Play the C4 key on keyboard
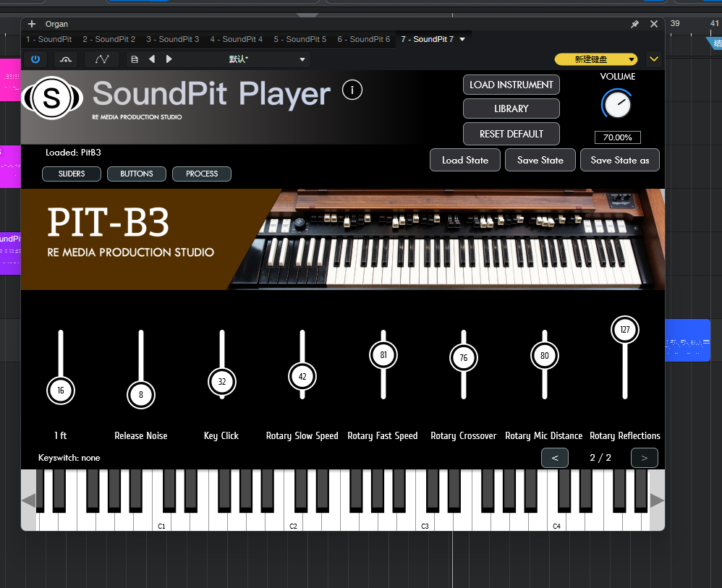 pos(557,521)
